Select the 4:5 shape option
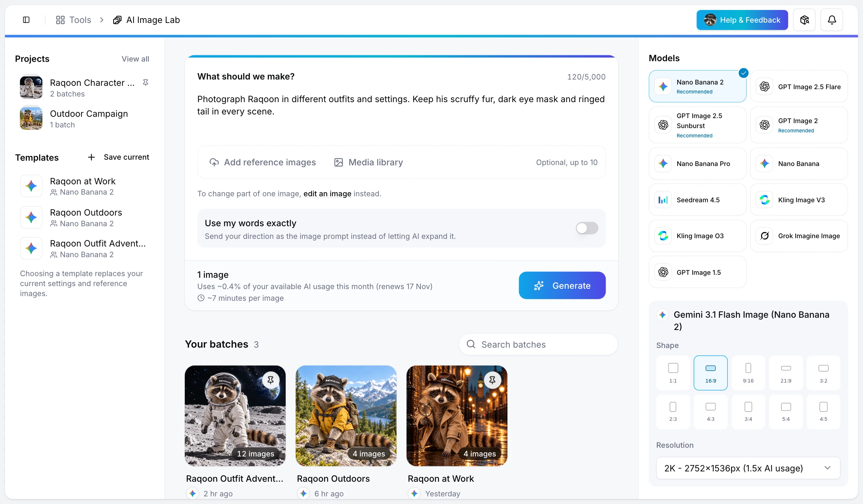 coord(823,412)
